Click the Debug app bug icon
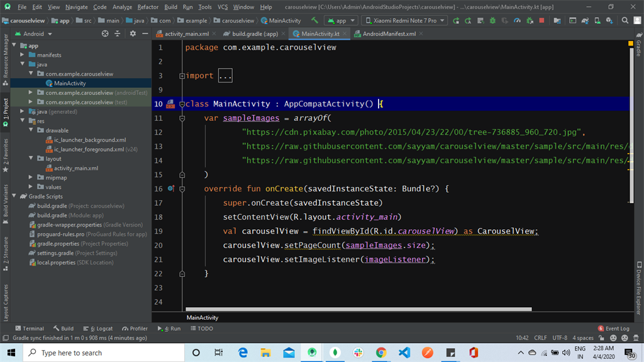 tap(492, 20)
